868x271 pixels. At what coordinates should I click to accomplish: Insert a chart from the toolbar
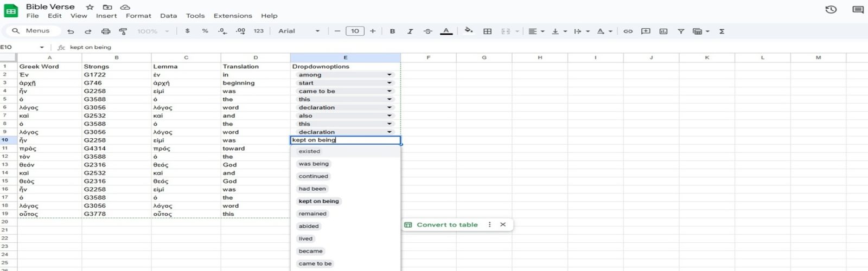(663, 31)
